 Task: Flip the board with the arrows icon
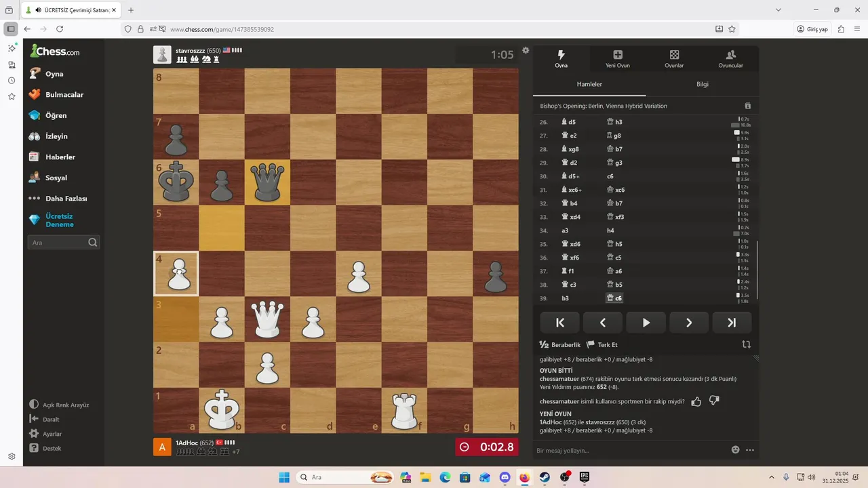(747, 344)
